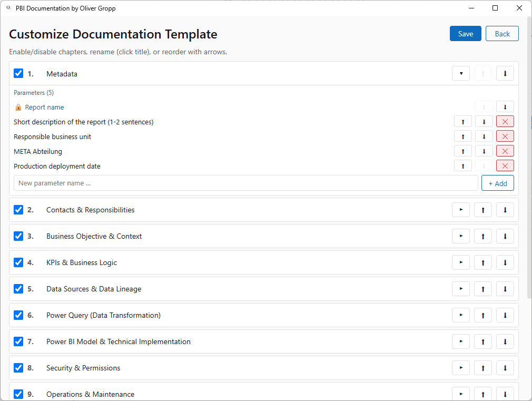This screenshot has width=532, height=401.
Task: Delete META Abteilung parameter
Action: click(505, 151)
